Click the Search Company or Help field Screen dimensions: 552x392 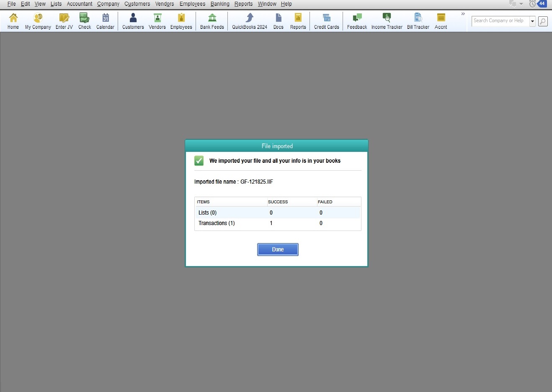click(x=500, y=20)
